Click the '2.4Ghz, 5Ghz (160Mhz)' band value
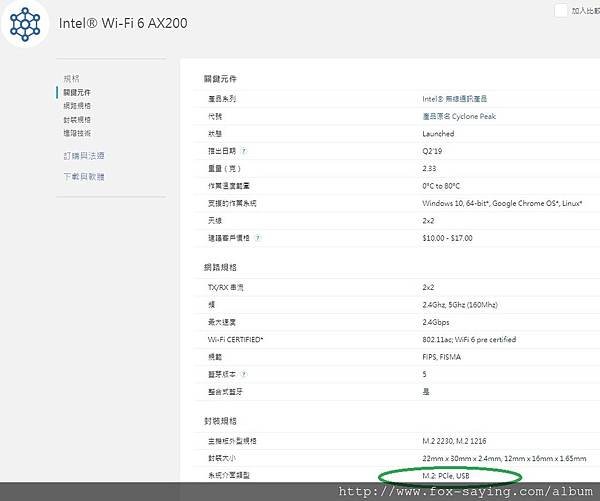The width and height of the screenshot is (600, 501). pos(460,305)
